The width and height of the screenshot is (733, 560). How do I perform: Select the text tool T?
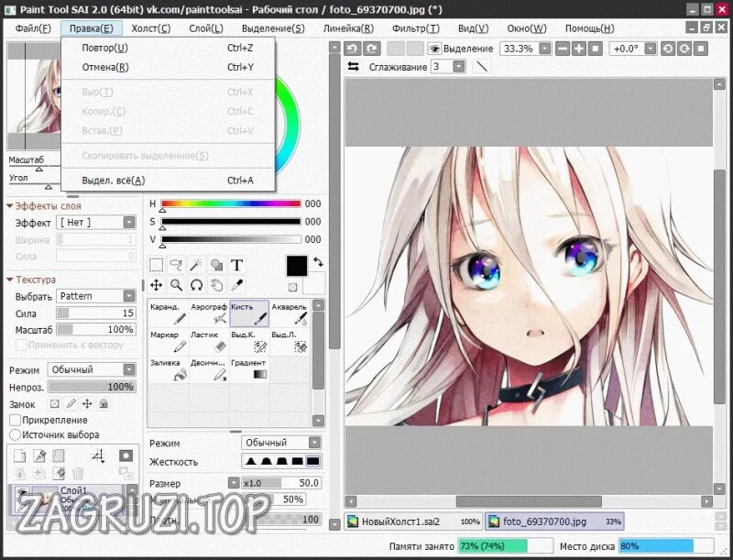point(237,265)
